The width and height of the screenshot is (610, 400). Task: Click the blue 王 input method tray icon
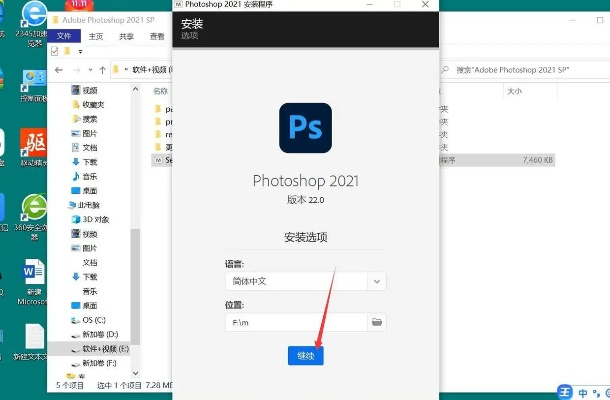click(x=564, y=392)
